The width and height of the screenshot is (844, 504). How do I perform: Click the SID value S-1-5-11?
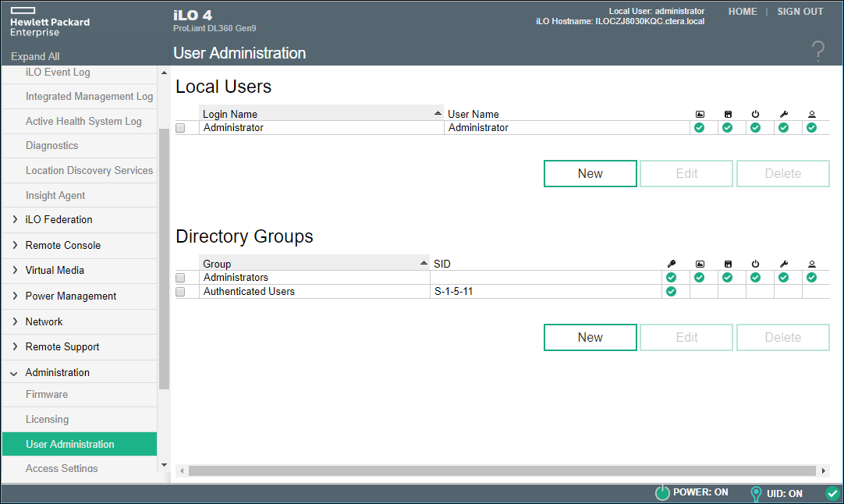(453, 291)
